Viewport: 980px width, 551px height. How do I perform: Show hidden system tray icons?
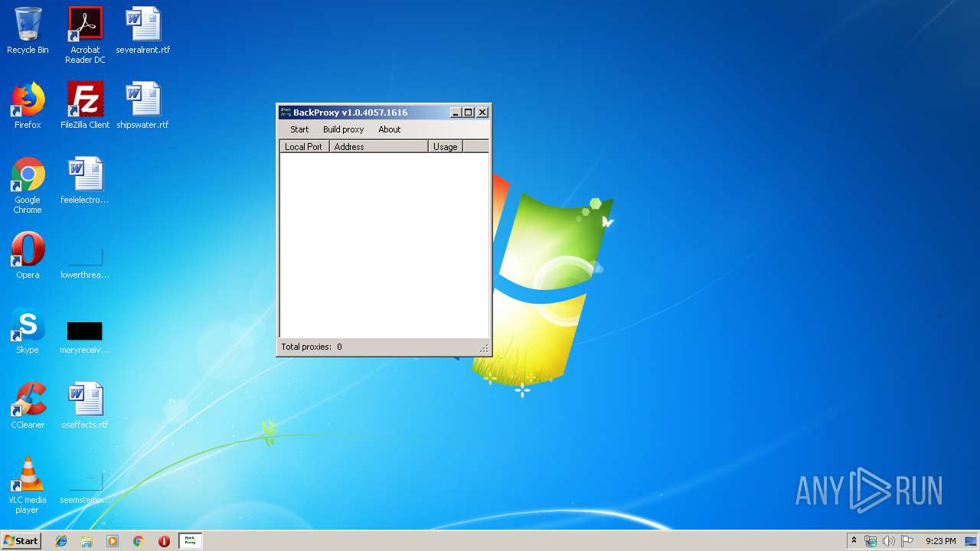(x=854, y=541)
